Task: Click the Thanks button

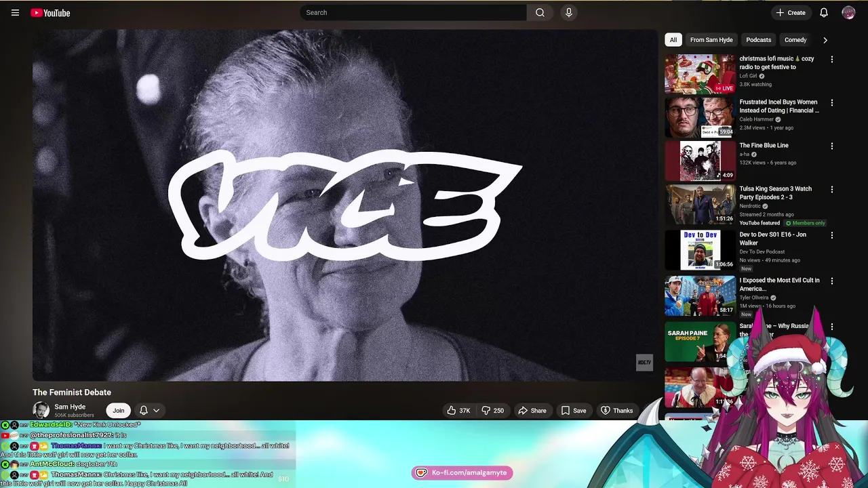Action: 616,410
